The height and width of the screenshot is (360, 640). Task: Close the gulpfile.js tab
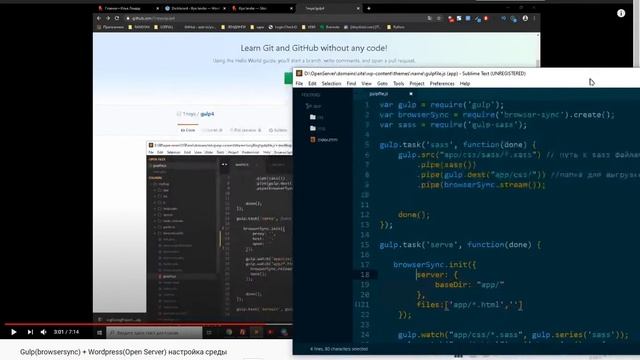(x=411, y=94)
